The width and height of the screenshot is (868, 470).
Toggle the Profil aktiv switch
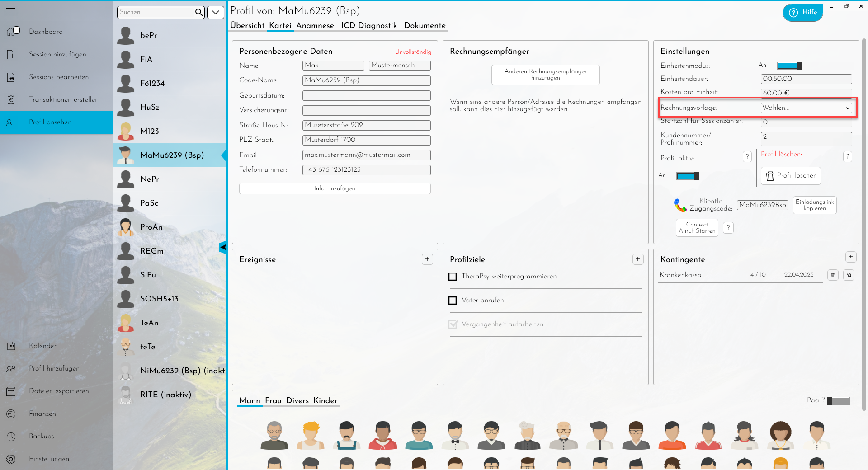click(687, 176)
